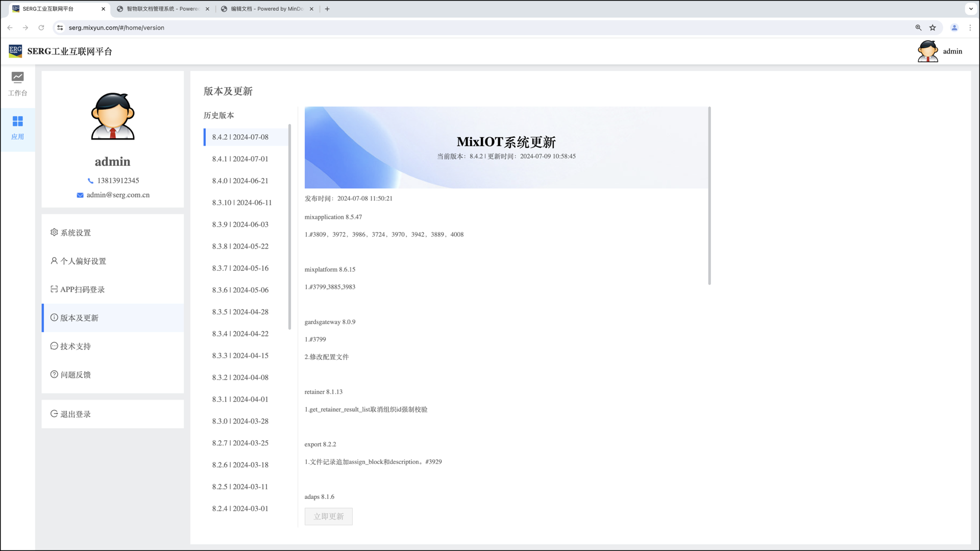Screen dimensions: 980x551
Task: Open 问题反馈 feedback page
Action: coord(75,374)
